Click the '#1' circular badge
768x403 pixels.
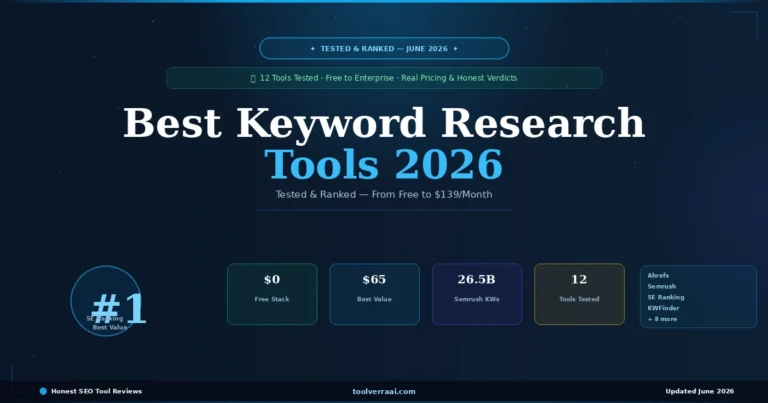pos(106,301)
